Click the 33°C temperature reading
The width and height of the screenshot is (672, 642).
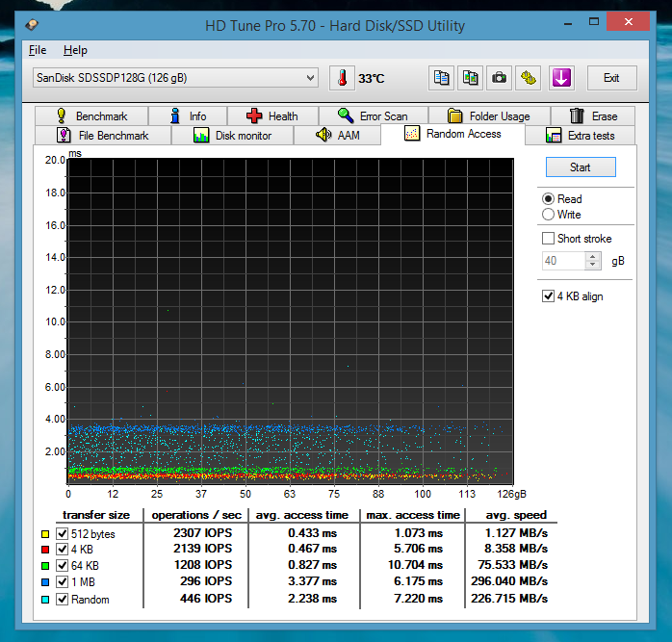click(x=372, y=78)
